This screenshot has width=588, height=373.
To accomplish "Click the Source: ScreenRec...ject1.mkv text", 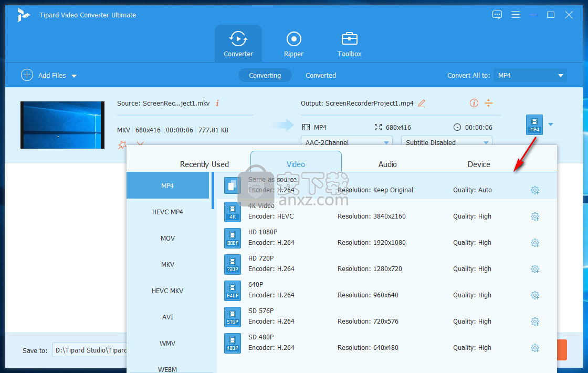I will 163,103.
